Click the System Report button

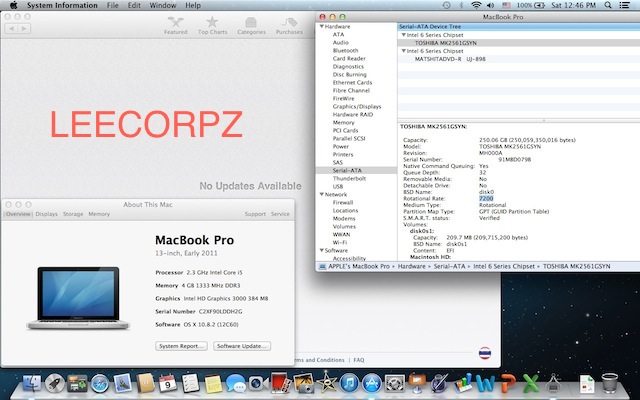(181, 346)
